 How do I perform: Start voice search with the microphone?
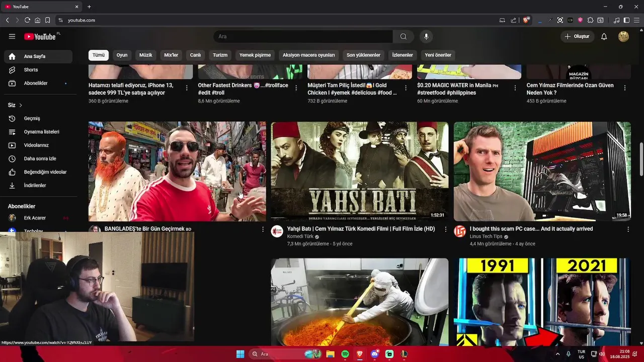tap(426, 36)
